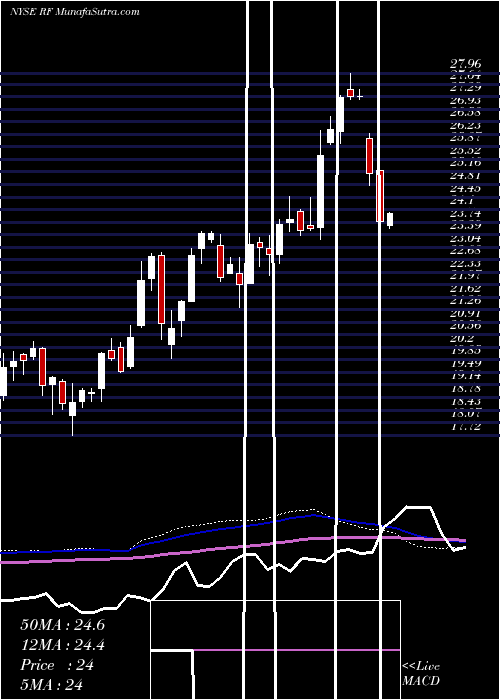The image size is (500, 700).
Task: Click the 24.81 price axis label
Action: click(x=465, y=175)
